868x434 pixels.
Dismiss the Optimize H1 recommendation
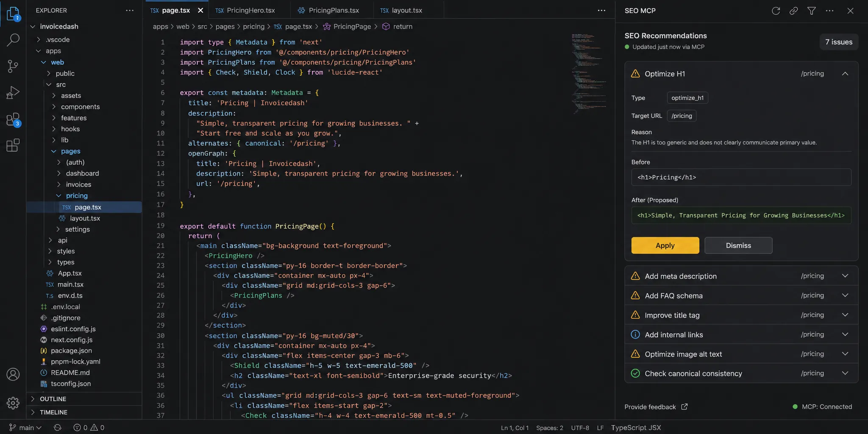pos(738,245)
